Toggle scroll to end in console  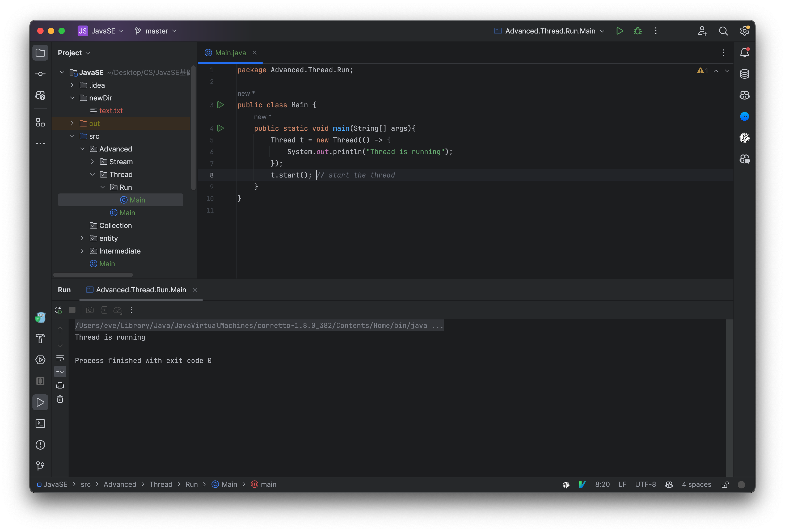(x=60, y=371)
